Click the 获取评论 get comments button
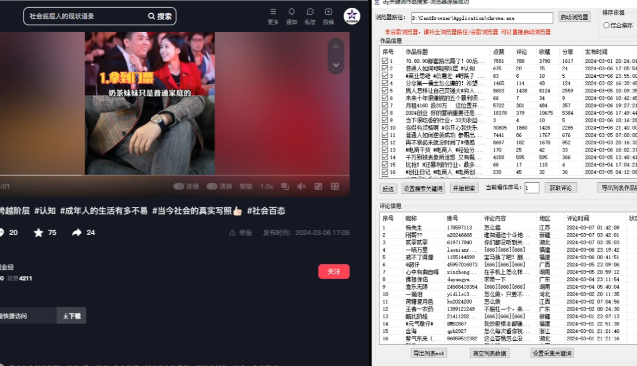This screenshot has width=637, height=366. pyautogui.click(x=561, y=188)
